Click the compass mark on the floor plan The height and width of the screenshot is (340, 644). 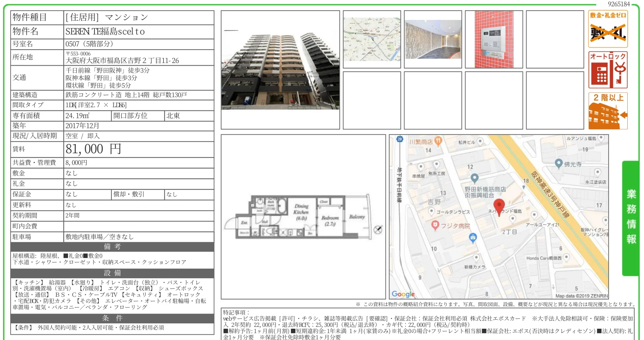(377, 229)
